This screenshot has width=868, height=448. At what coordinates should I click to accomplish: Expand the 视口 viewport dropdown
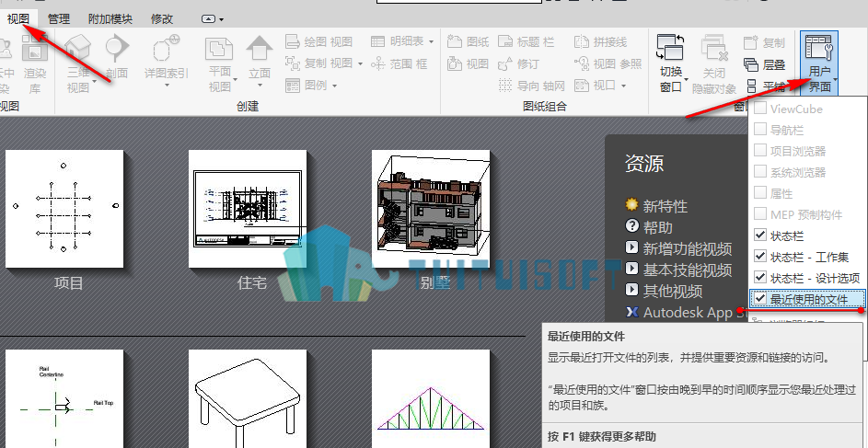[623, 86]
